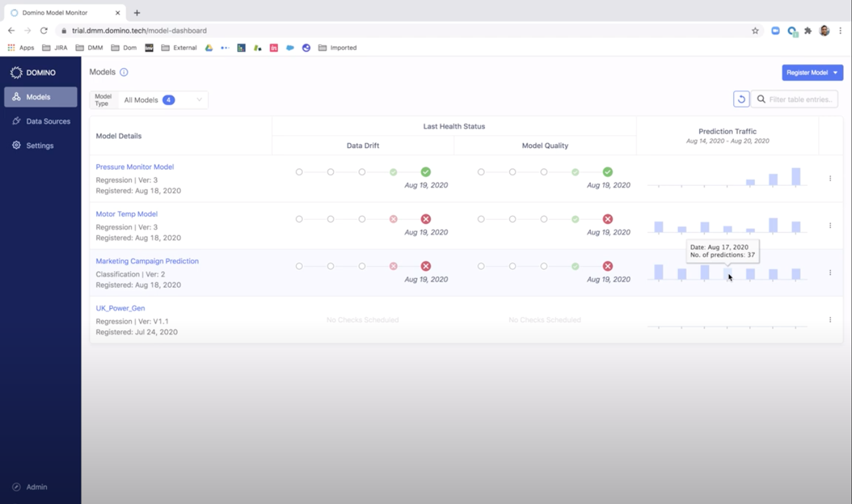This screenshot has height=504, width=852.
Task: Open the Motor Temp Model link
Action: click(126, 214)
